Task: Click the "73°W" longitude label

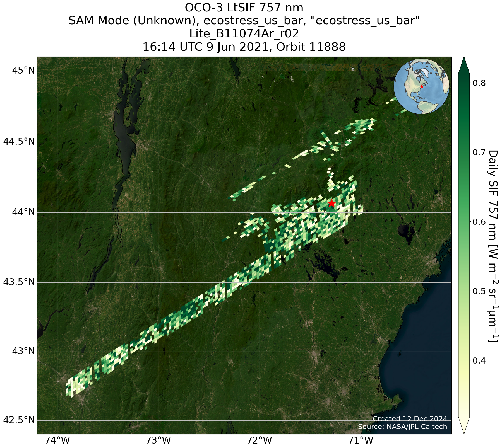Action: click(158, 441)
